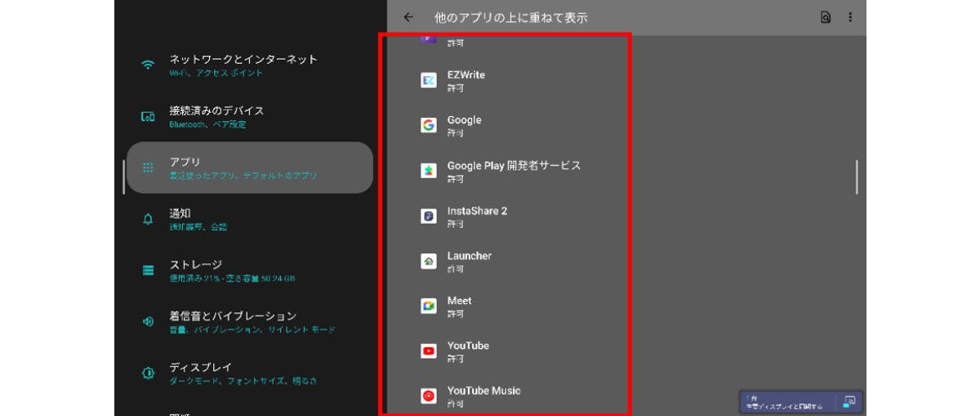Click the cast icon in the bottom-right notification

point(849,401)
